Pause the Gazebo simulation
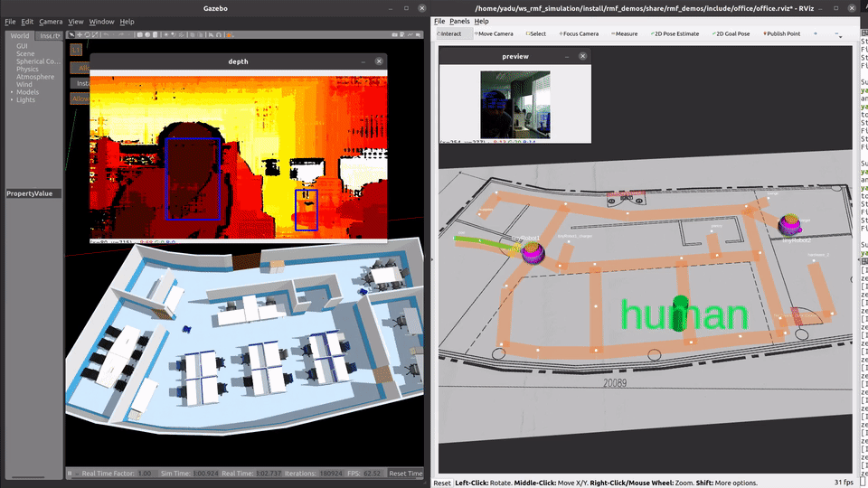868x488 pixels. (x=70, y=473)
